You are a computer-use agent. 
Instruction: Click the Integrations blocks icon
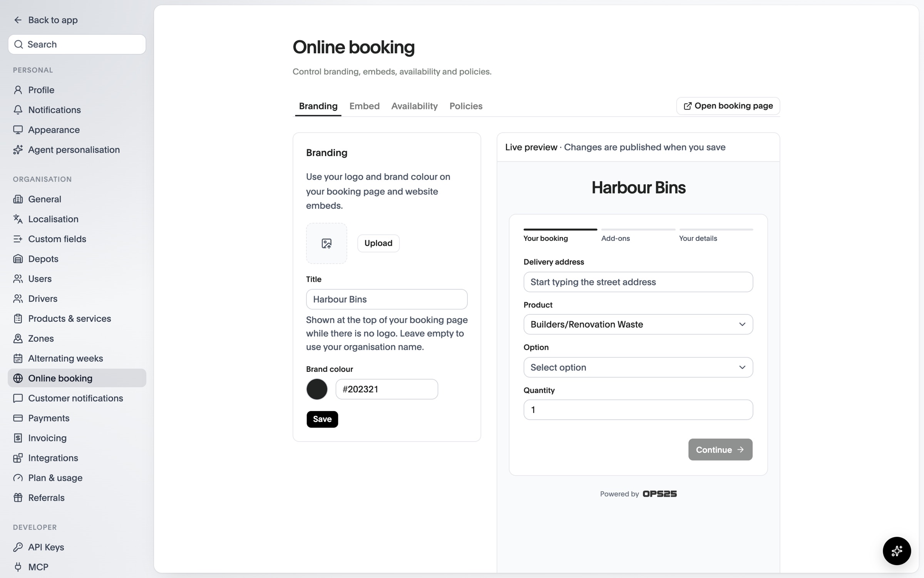point(18,458)
